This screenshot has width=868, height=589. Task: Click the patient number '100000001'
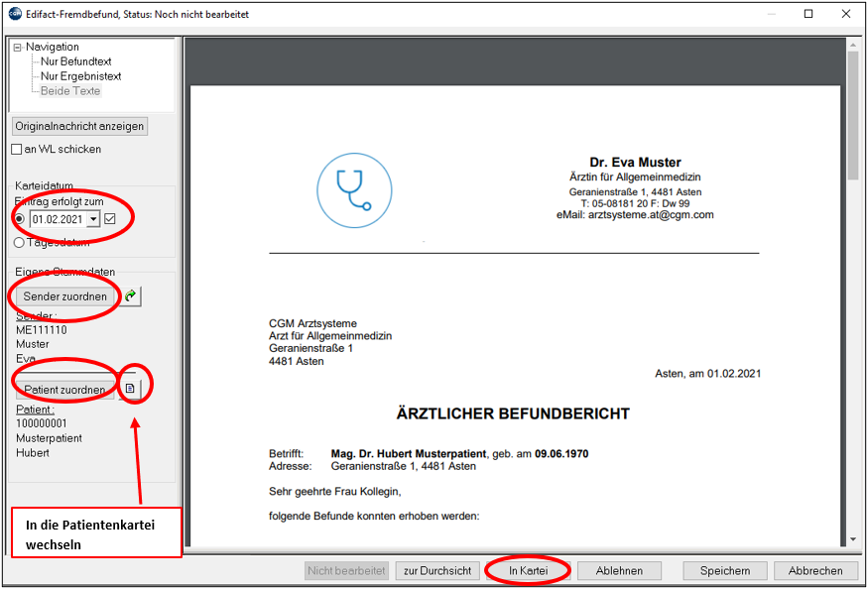(x=42, y=423)
